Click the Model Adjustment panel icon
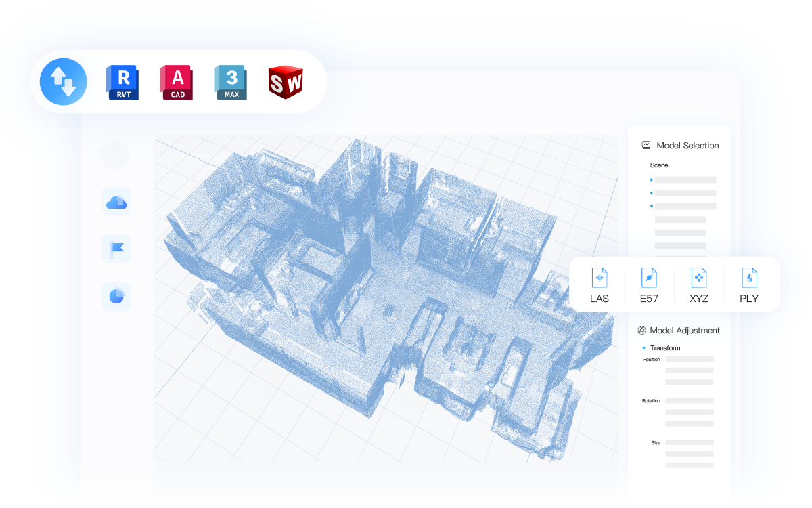Viewport: 812px width, 508px height. coord(641,331)
